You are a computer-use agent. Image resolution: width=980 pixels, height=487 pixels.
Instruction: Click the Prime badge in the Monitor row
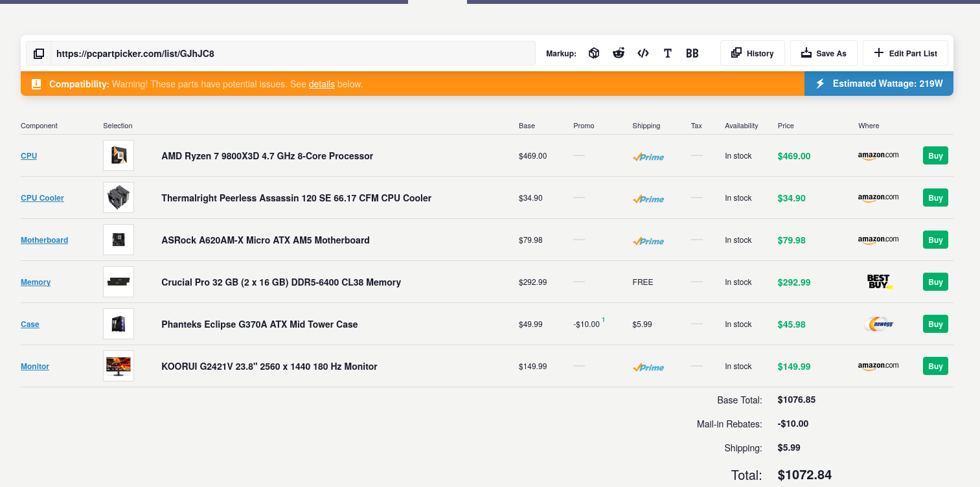click(x=648, y=367)
